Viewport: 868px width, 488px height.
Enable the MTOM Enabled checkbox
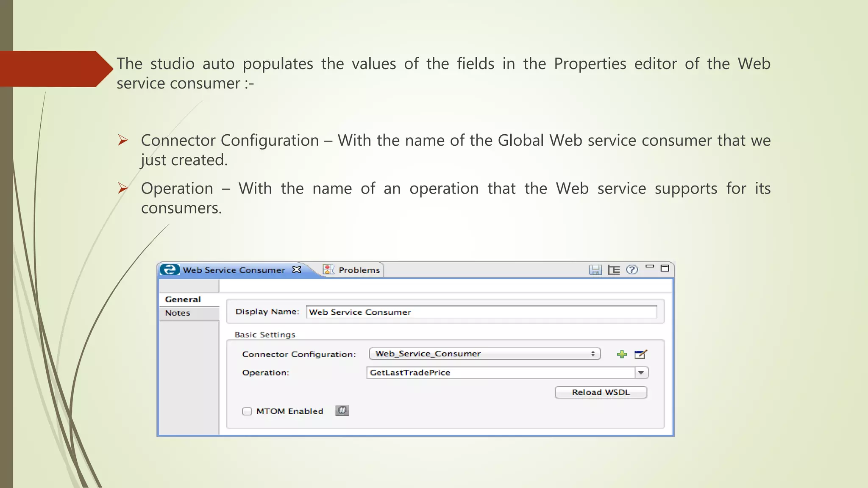pyautogui.click(x=247, y=411)
